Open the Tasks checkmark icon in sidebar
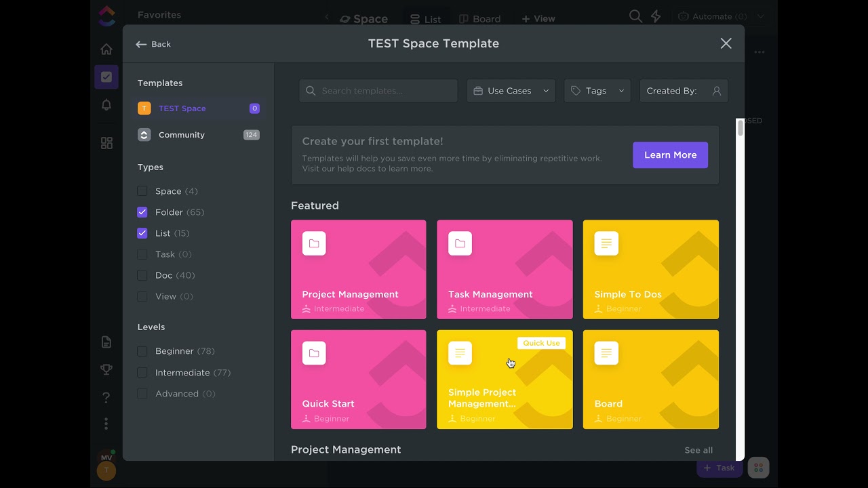Image resolution: width=868 pixels, height=488 pixels. point(106,77)
